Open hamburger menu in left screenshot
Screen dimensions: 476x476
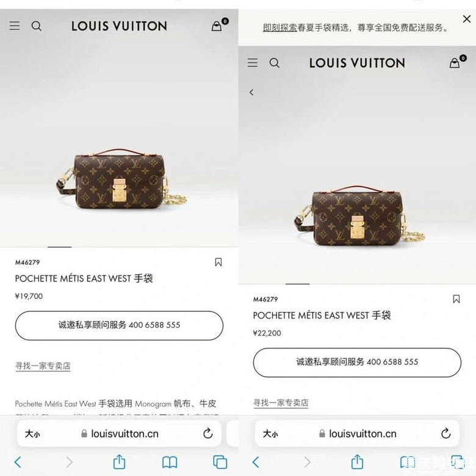15,26
